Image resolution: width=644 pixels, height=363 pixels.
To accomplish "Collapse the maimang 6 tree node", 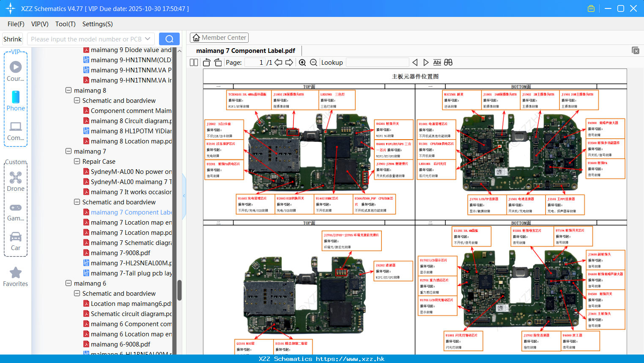I will (69, 283).
